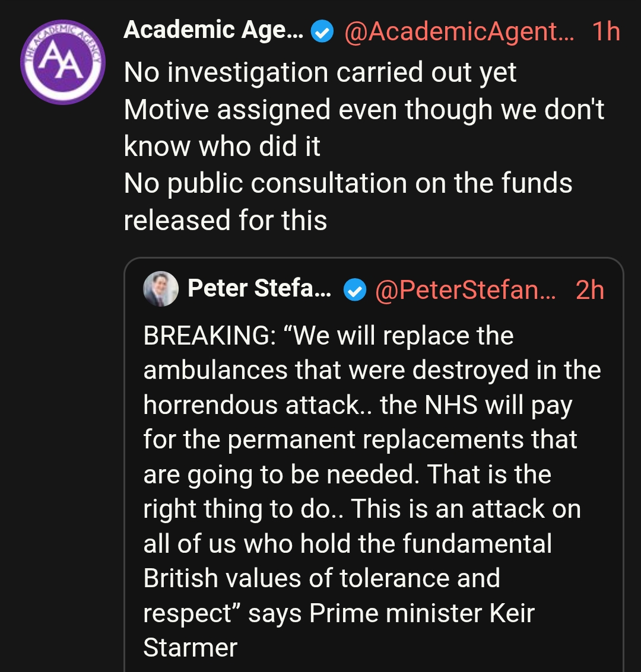Click Academic Agency's blue verified badge

(322, 32)
